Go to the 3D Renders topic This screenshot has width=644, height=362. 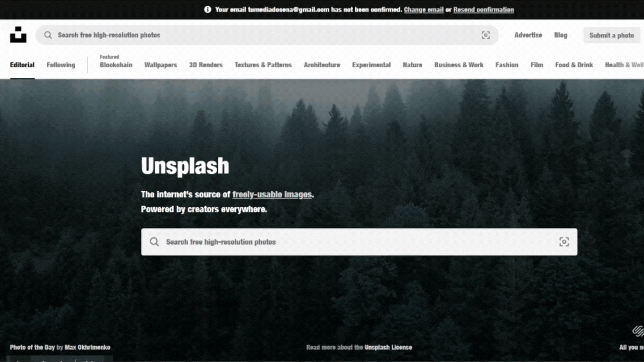206,65
